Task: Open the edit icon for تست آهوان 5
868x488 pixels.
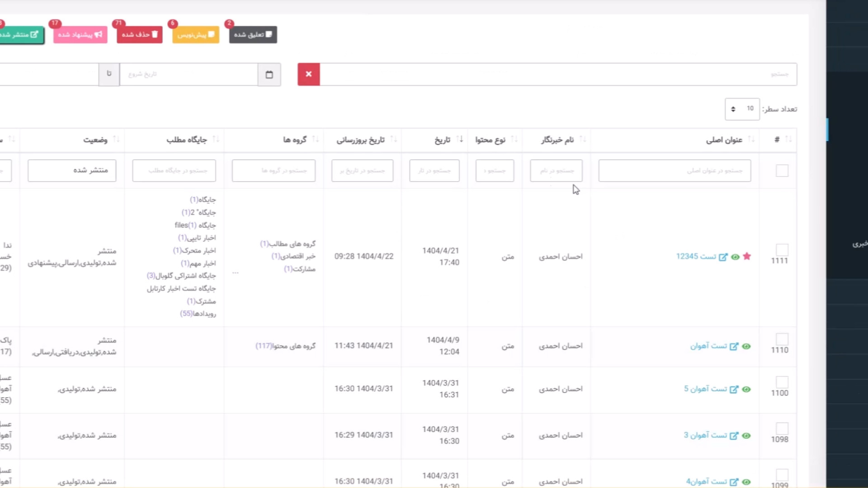Action: tap(734, 389)
